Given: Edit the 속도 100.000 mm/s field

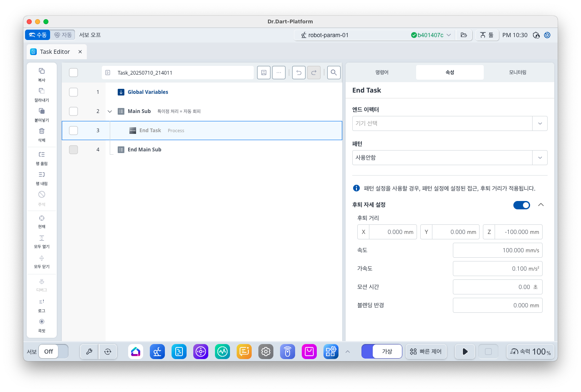Looking at the screenshot, I should point(498,250).
